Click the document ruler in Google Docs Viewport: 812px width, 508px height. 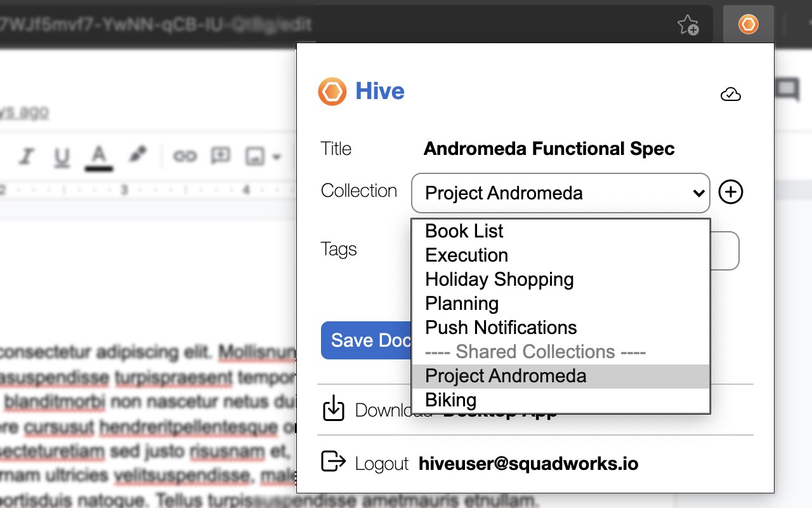tap(147, 190)
